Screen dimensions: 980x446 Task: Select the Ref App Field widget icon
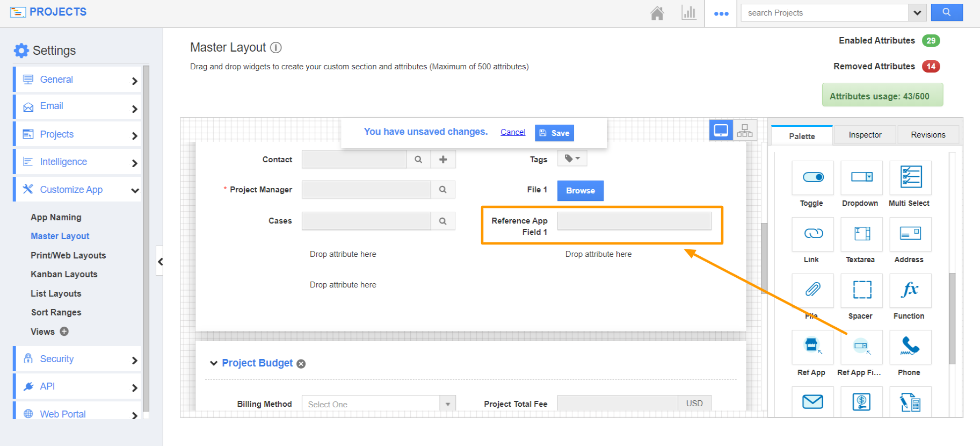pos(861,347)
